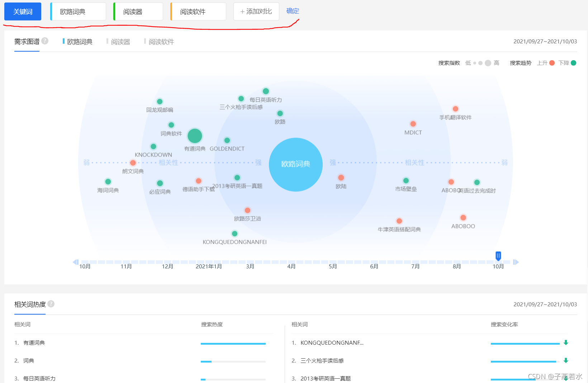
Task: Click the blue timeline slider handle
Action: coord(498,255)
